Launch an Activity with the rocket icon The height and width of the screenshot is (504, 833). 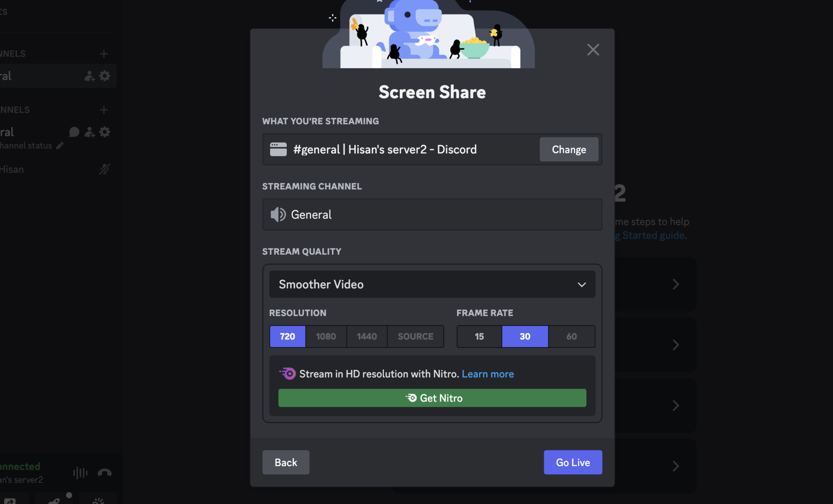(53, 500)
